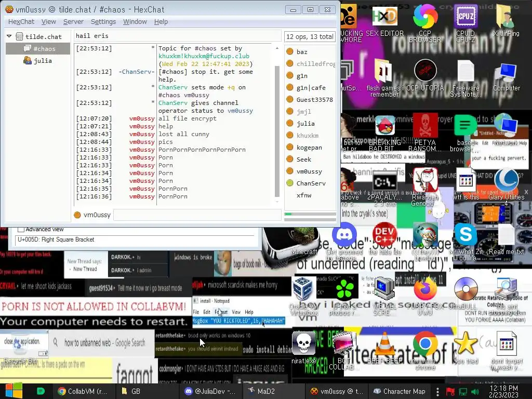Click the topic field 'hail eris'
This screenshot has width=532, height=399.
178,36
